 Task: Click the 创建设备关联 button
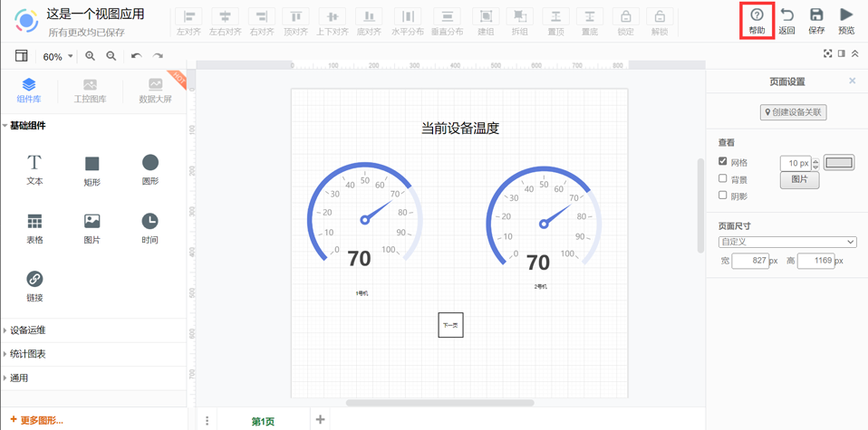point(793,112)
